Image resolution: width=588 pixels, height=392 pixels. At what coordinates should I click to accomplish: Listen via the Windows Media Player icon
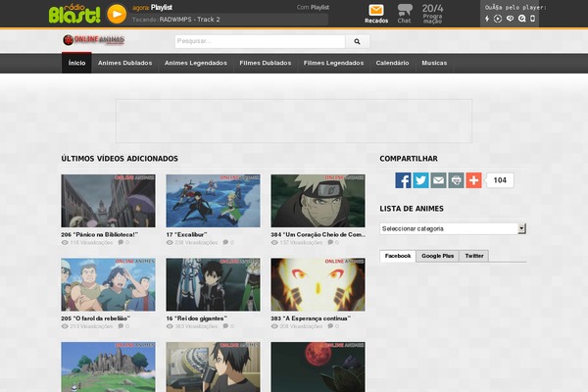tap(498, 19)
